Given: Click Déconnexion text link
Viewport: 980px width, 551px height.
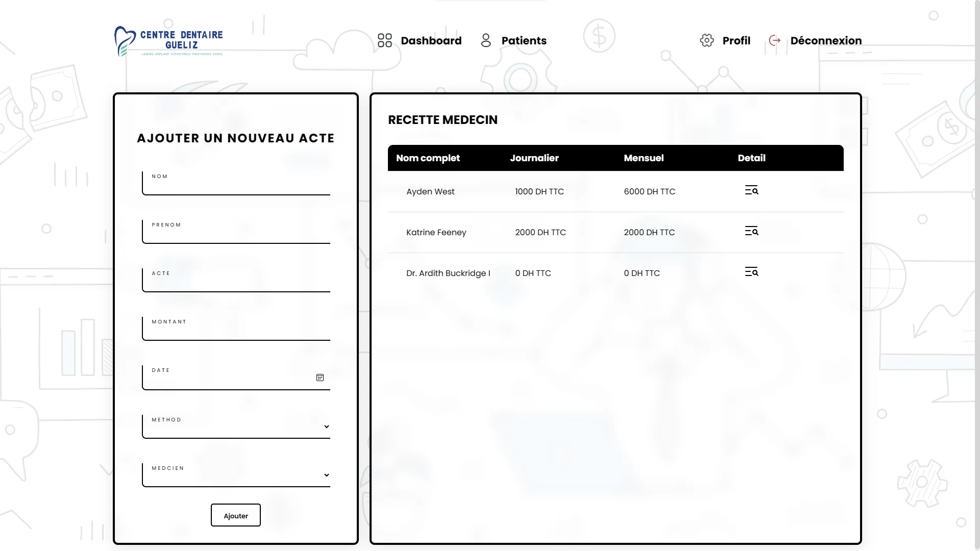Looking at the screenshot, I should pos(825,40).
